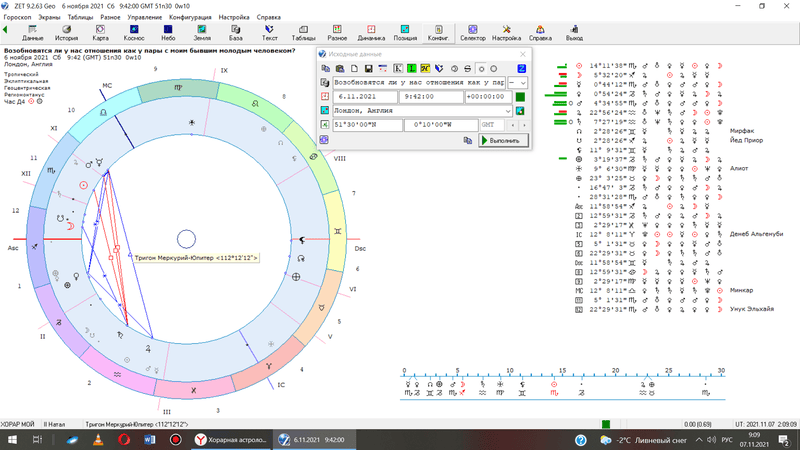The width and height of the screenshot is (800, 450).
Task: Open the Гороскоп menu
Action: click(16, 18)
